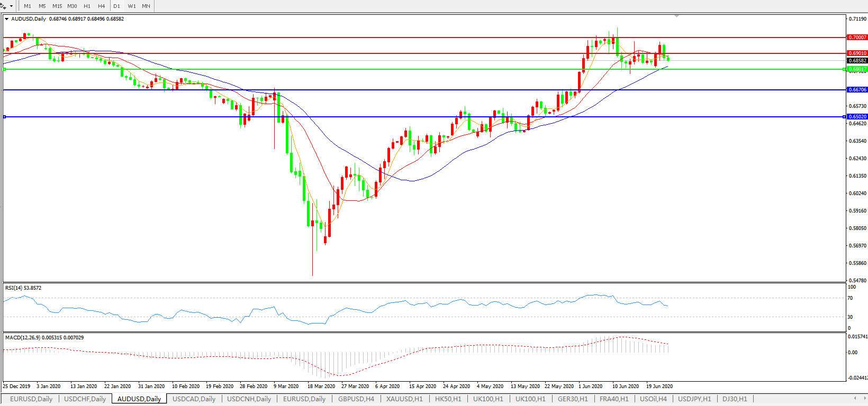Open the XAUUSD,H1 chart tab
Viewport: 868px width, 406px height.
point(404,399)
